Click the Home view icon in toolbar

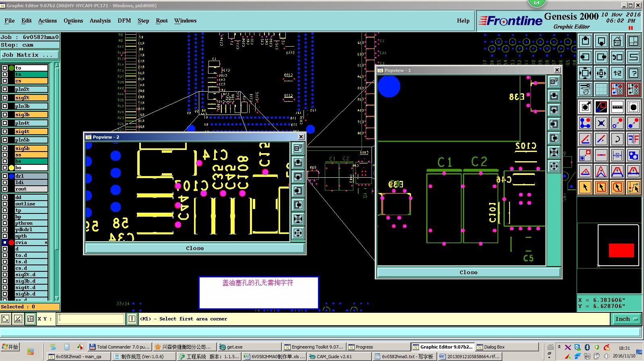617,41
